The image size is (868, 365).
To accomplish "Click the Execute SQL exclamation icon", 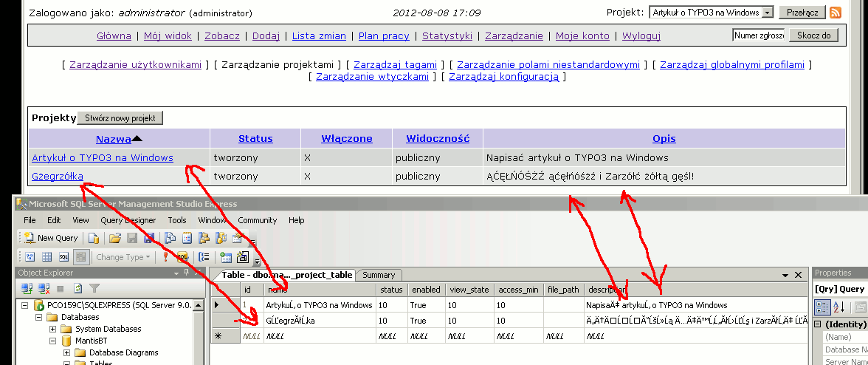I will [x=165, y=257].
